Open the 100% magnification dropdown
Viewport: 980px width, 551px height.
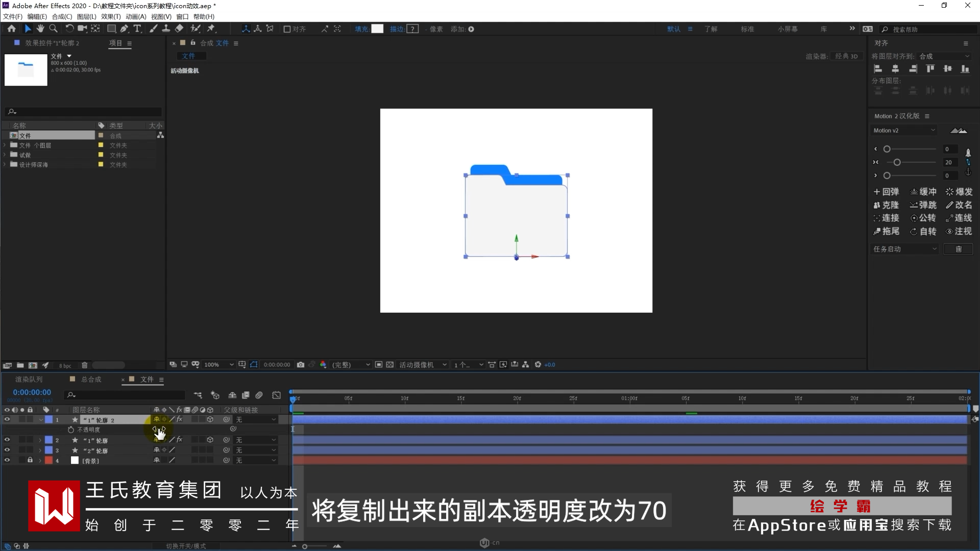click(218, 365)
